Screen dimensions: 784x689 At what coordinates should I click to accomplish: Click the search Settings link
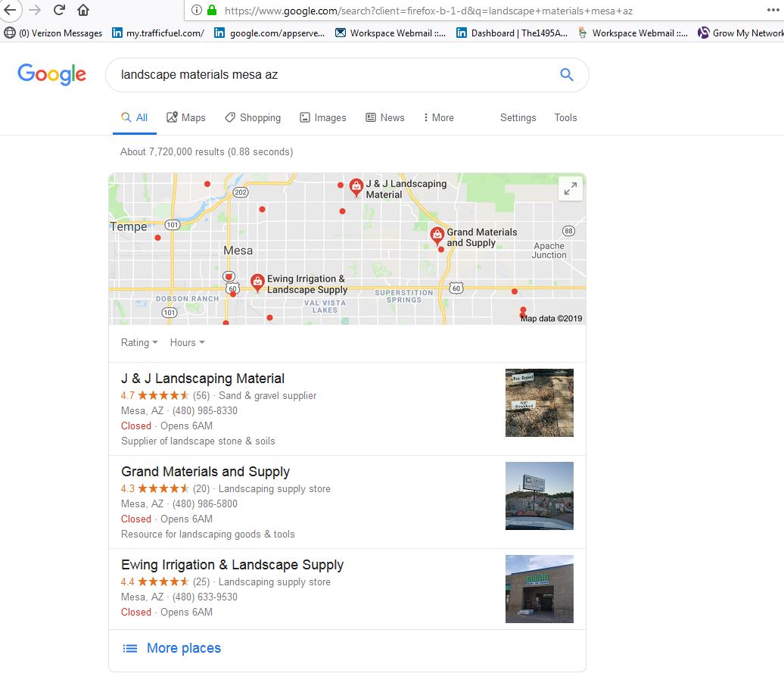[x=518, y=117]
